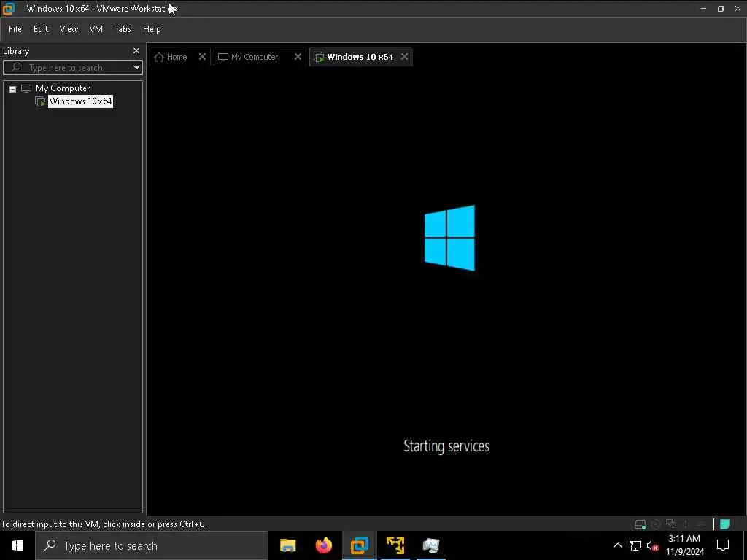The height and width of the screenshot is (560, 747).
Task: Open the clock showing 3:11 AM
Action: 684,545
